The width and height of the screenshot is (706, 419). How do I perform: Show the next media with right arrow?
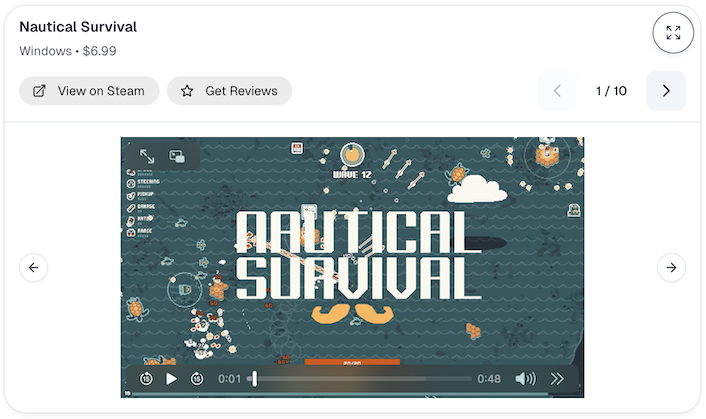[x=671, y=267]
